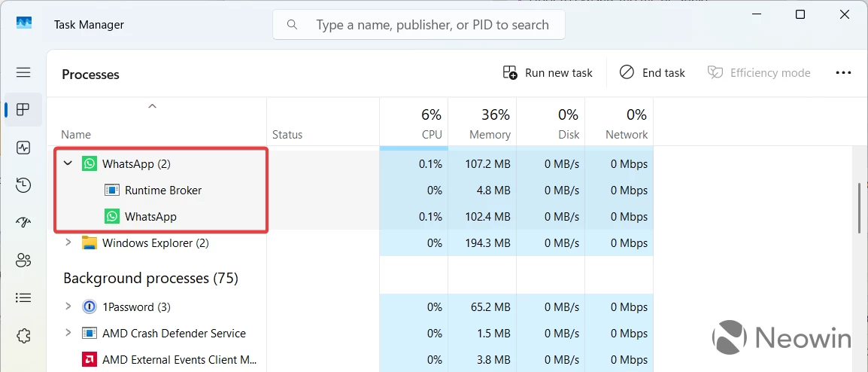Select the AMD External Events Client row

click(x=351, y=359)
